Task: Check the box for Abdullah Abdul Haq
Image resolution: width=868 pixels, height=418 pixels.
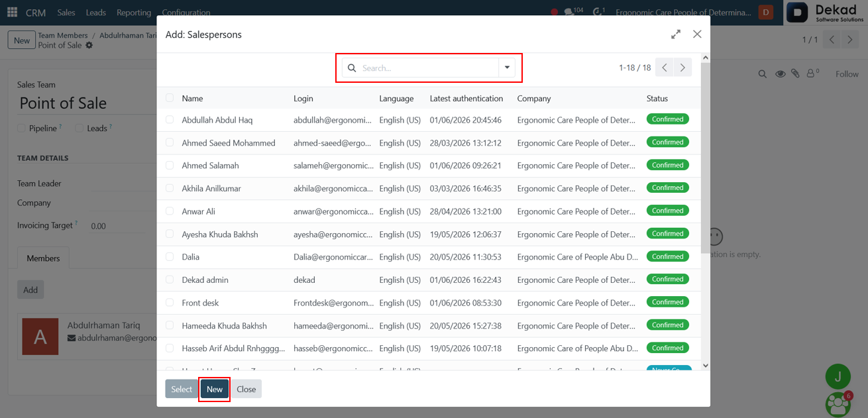Action: [x=170, y=120]
